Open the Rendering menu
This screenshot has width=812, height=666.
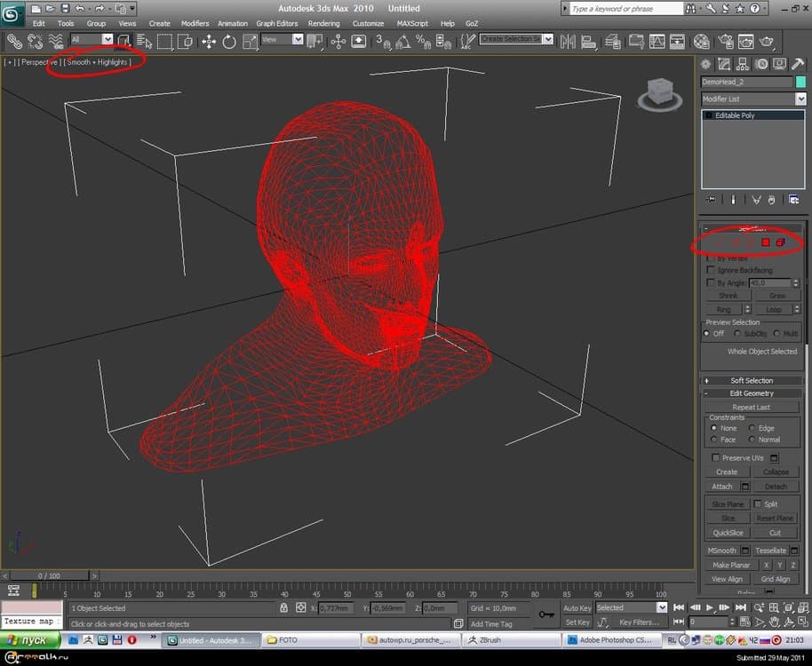[x=323, y=23]
